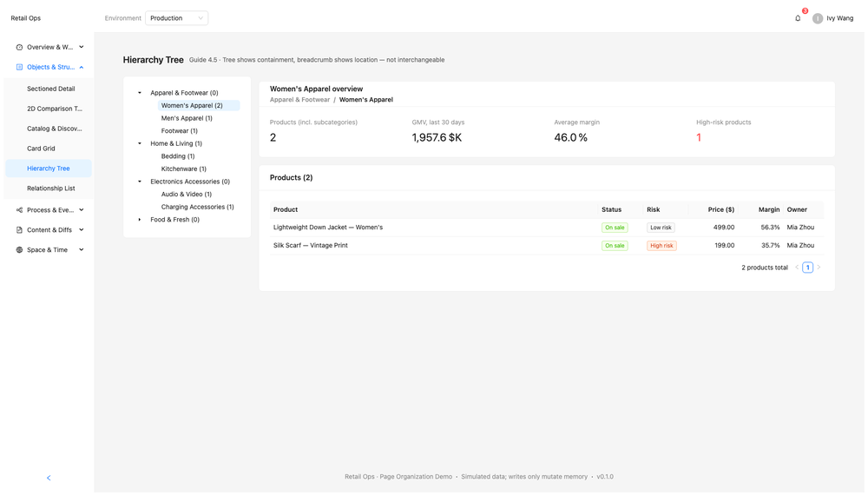The width and height of the screenshot is (868, 496).
Task: Open the 2D Comparison menu item
Action: [49, 109]
